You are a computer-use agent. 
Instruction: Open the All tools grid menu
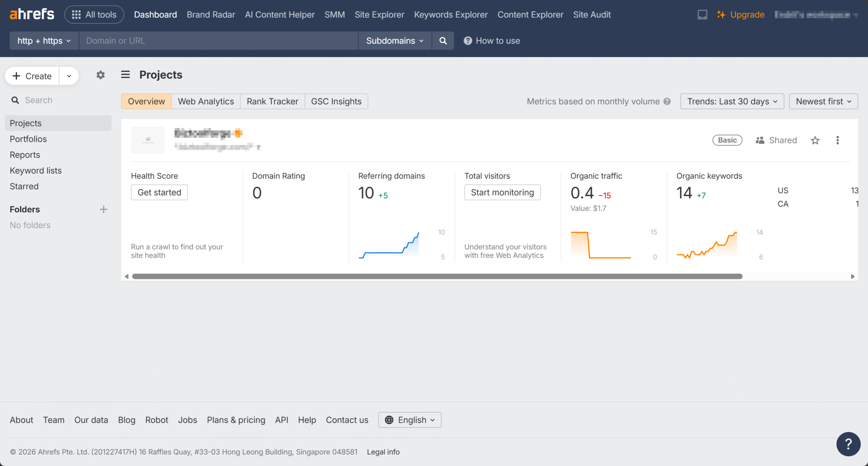(94, 14)
